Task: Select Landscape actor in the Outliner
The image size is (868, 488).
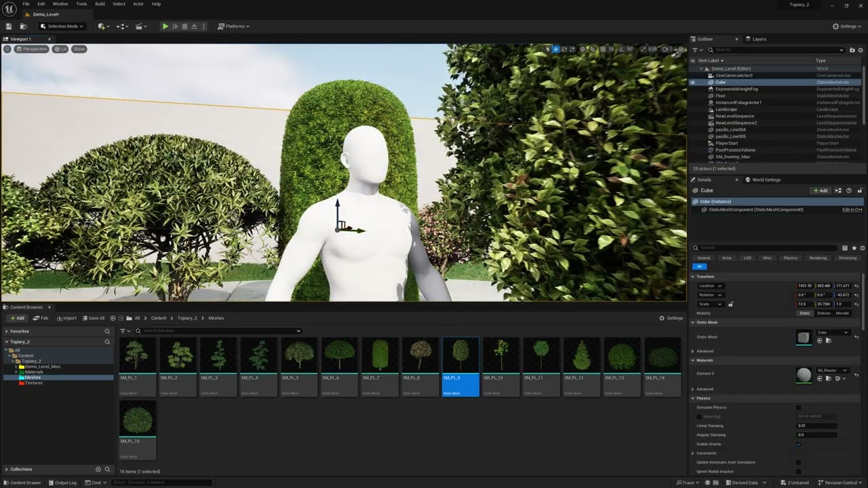Action: tap(726, 109)
